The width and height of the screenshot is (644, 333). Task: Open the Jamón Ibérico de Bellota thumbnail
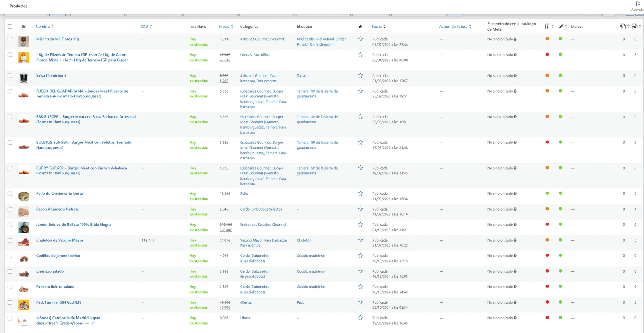pyautogui.click(x=24, y=227)
